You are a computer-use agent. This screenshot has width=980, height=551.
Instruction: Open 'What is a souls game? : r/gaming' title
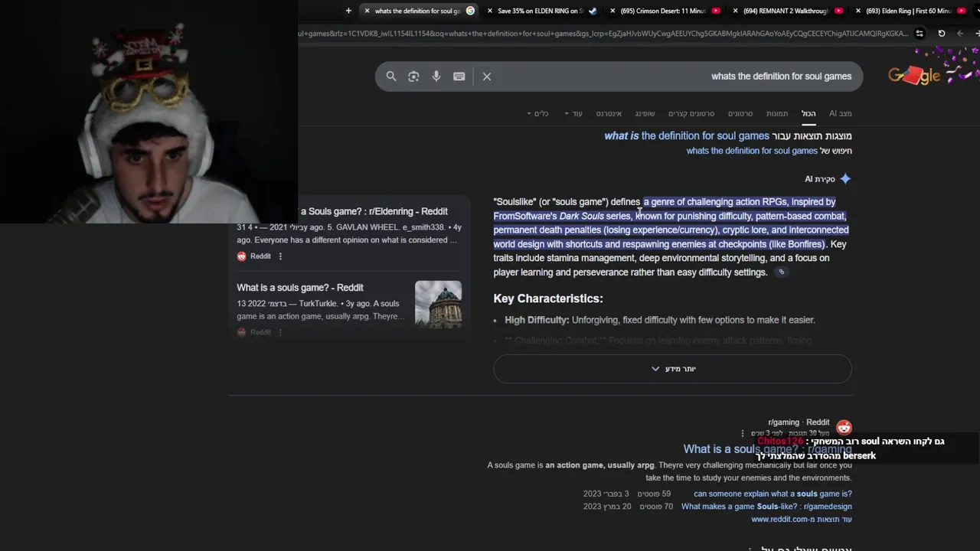click(x=767, y=449)
